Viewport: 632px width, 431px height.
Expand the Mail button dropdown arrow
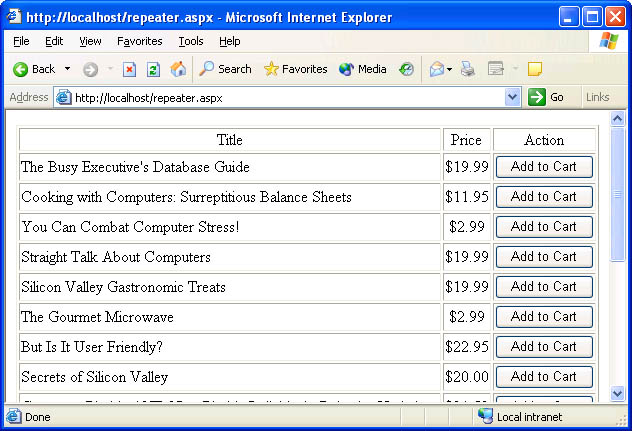coord(449,69)
